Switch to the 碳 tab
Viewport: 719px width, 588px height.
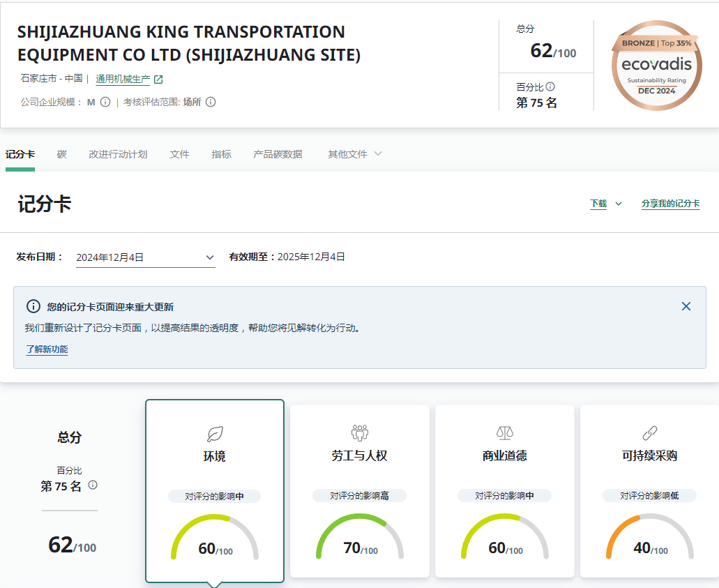tap(62, 154)
